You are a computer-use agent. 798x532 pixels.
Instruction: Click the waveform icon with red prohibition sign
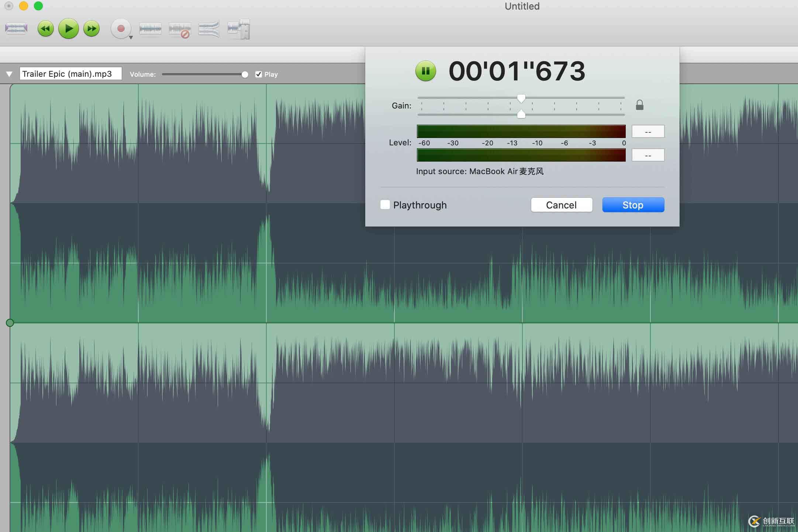pos(180,30)
